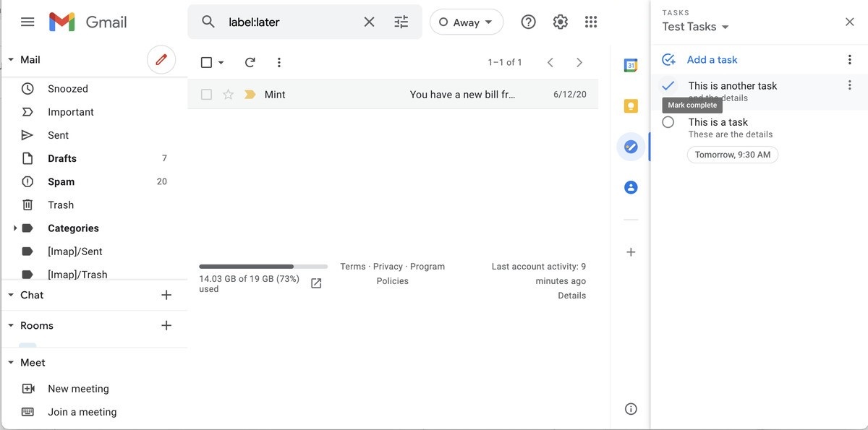Image resolution: width=868 pixels, height=430 pixels.
Task: Go to the Drafts folder
Action: coord(62,159)
